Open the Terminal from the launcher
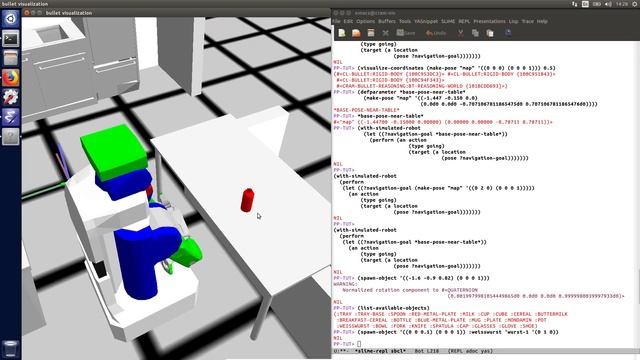 pos(11,39)
